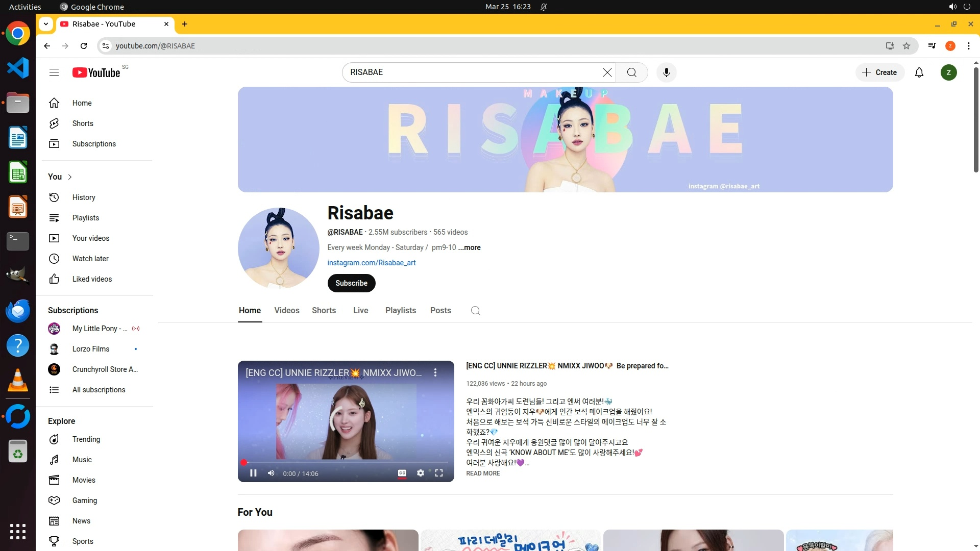Subscribe to the Risabae channel
The height and width of the screenshot is (551, 980).
pyautogui.click(x=351, y=283)
